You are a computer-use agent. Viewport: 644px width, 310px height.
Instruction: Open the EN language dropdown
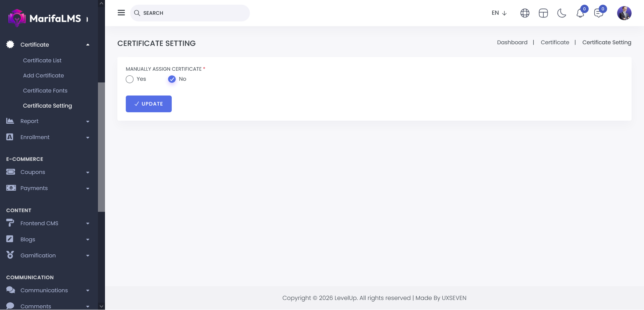(x=499, y=13)
